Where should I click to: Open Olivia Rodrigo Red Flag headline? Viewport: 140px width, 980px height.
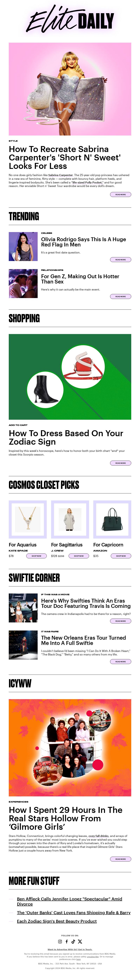coord(83,242)
